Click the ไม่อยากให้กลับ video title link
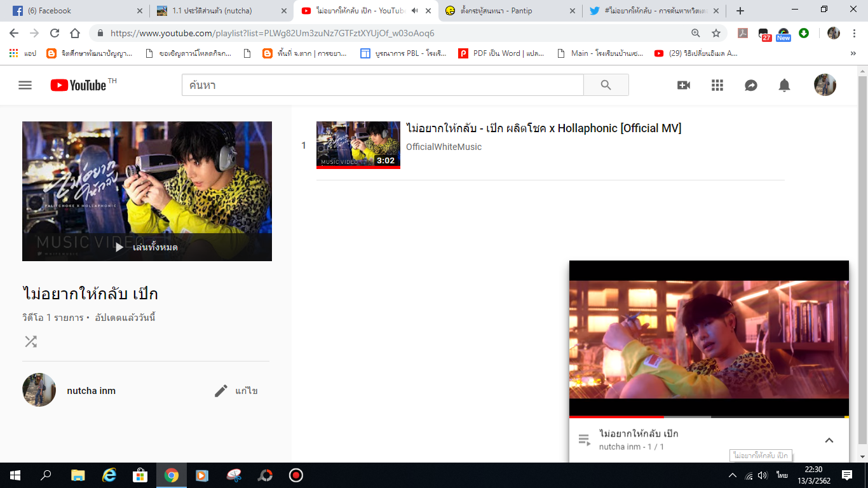868x488 pixels. point(543,128)
